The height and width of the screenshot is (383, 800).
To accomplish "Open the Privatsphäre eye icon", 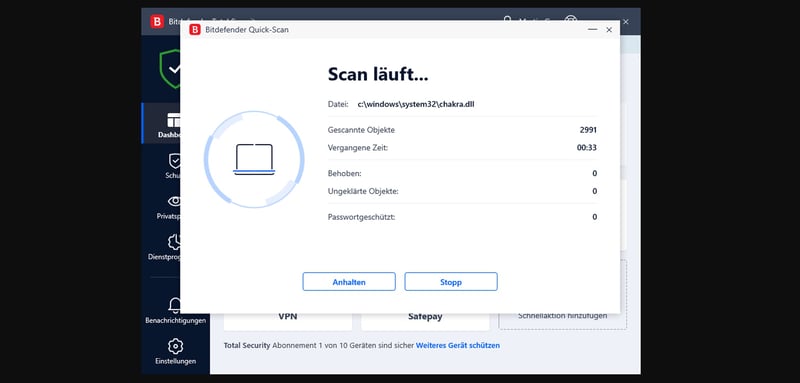I will point(174,201).
